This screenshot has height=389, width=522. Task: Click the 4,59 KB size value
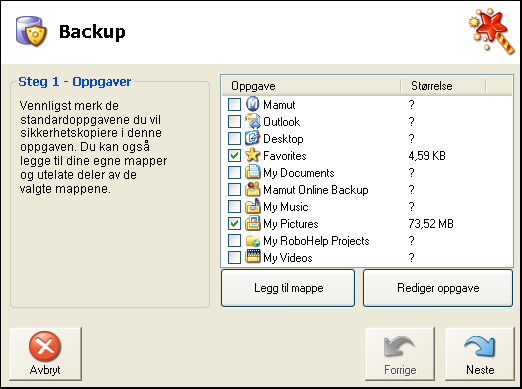[427, 156]
